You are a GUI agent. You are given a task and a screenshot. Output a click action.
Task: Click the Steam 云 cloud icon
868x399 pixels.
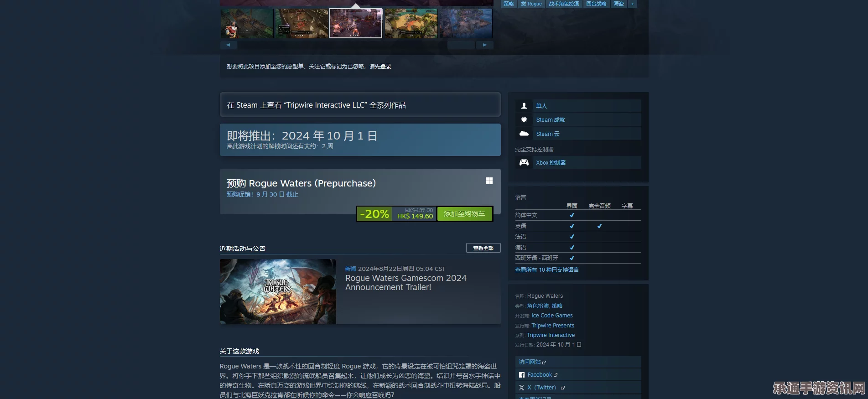(x=524, y=134)
